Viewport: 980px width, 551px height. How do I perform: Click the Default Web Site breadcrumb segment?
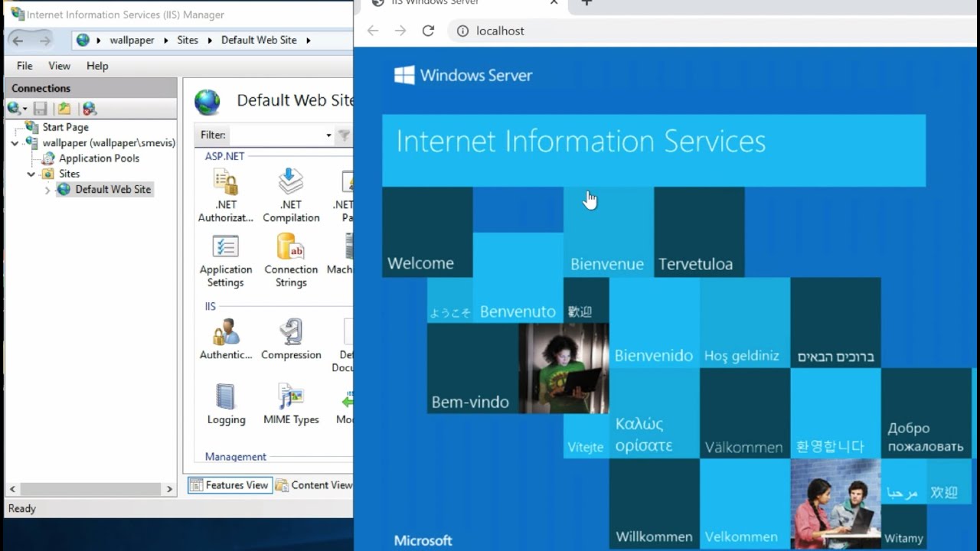(259, 40)
